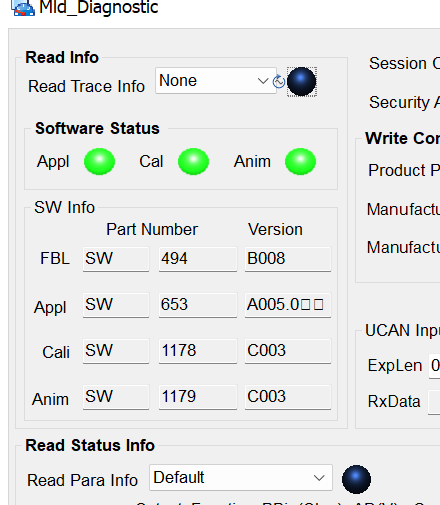Click the Appl part number field 653
The image size is (440, 505).
point(198,305)
